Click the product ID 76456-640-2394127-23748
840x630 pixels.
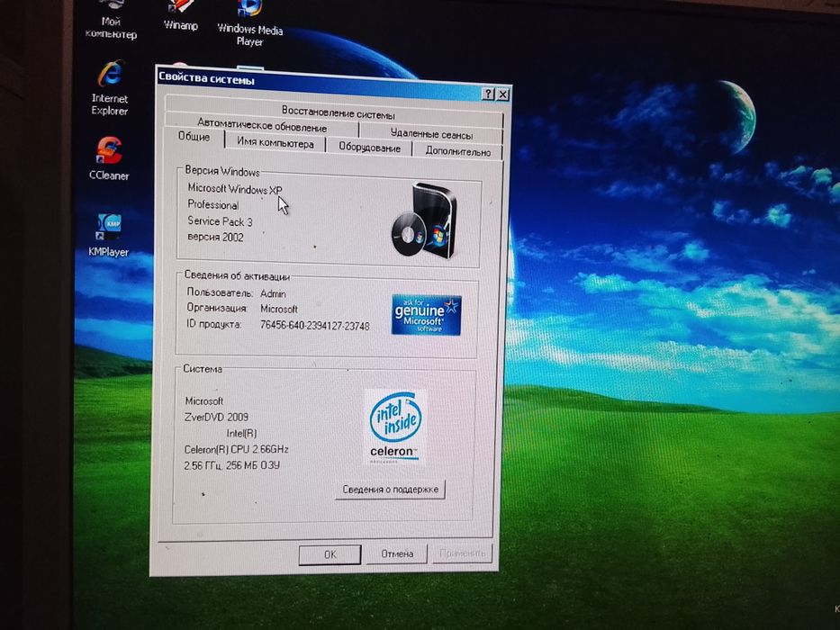[314, 325]
